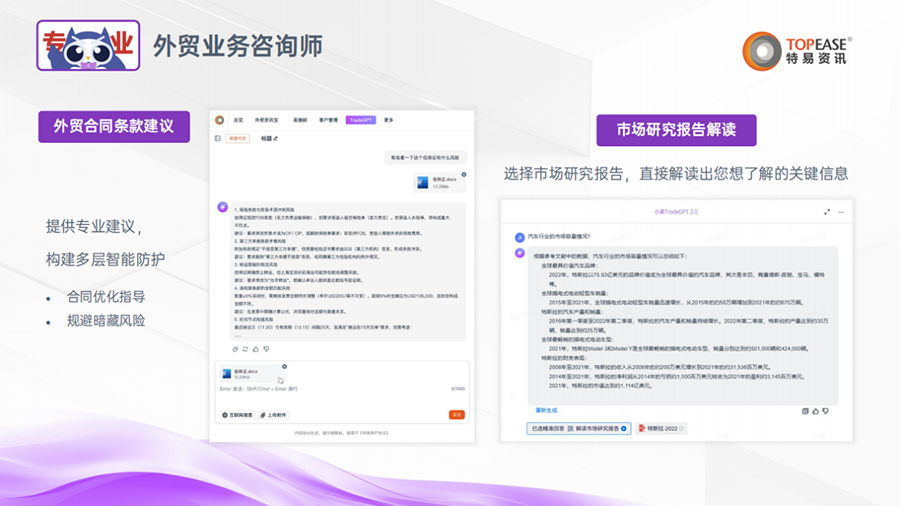Click thumbs-up under the contract reply
The image size is (900, 506).
pyautogui.click(x=255, y=349)
